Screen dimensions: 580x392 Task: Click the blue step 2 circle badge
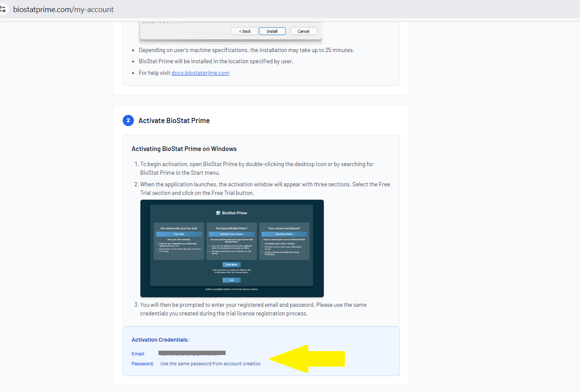(128, 120)
